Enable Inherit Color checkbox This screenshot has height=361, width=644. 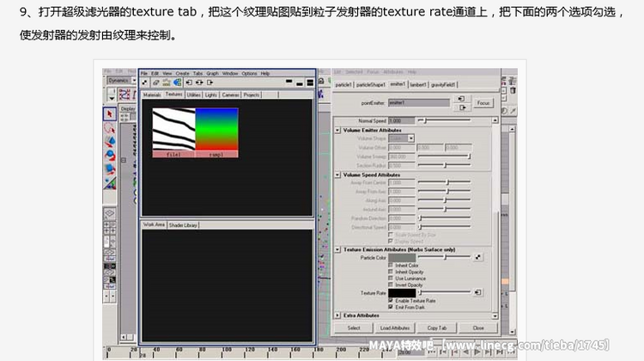(391, 266)
